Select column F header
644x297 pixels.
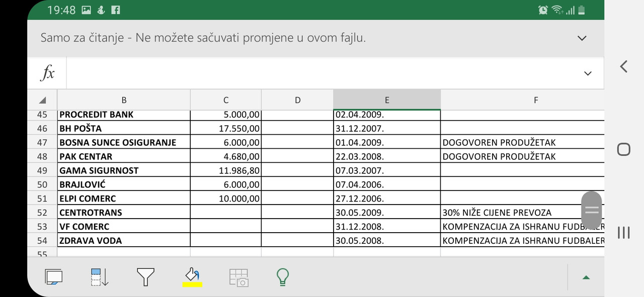pyautogui.click(x=522, y=100)
